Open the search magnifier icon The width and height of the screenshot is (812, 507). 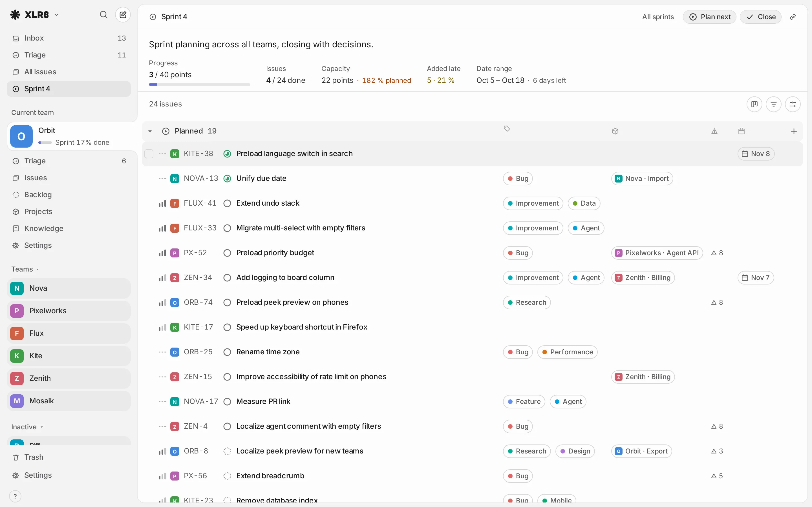pos(104,15)
